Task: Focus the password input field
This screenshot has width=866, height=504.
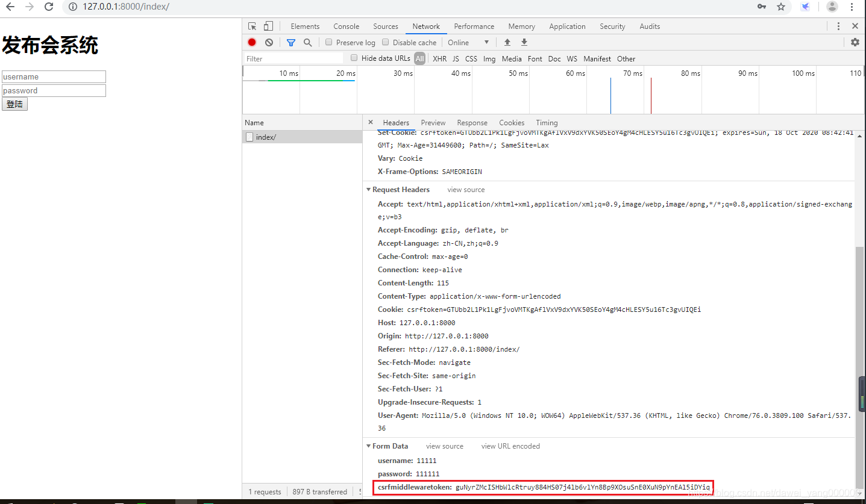Action: (54, 90)
